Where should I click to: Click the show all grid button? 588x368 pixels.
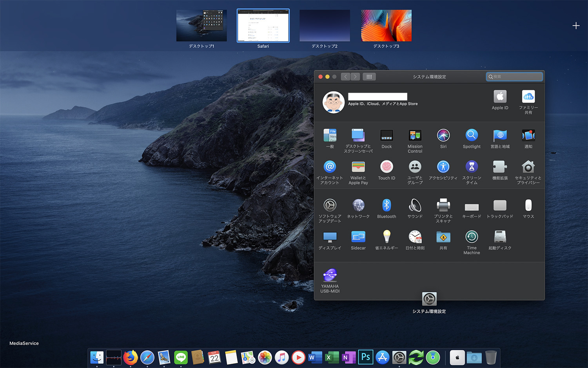pos(369,77)
